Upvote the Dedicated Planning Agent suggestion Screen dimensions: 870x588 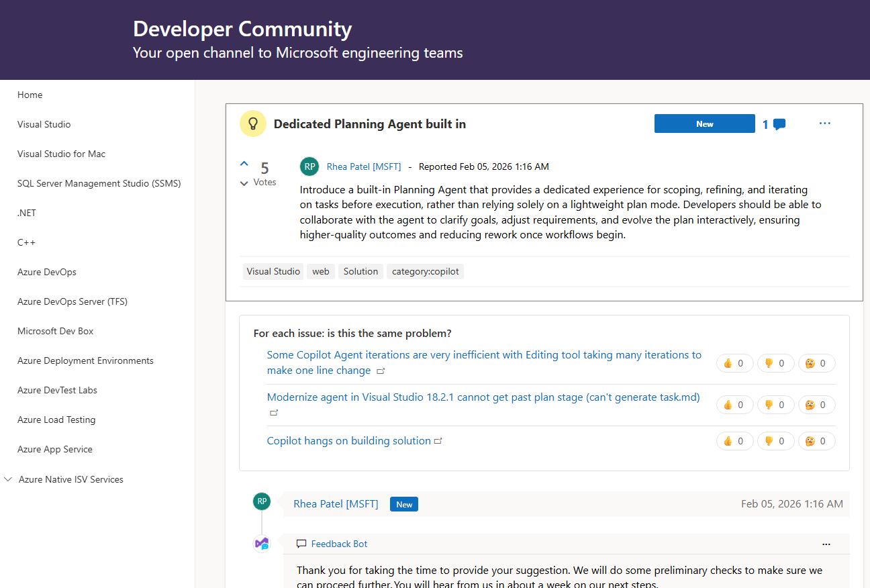click(x=244, y=163)
